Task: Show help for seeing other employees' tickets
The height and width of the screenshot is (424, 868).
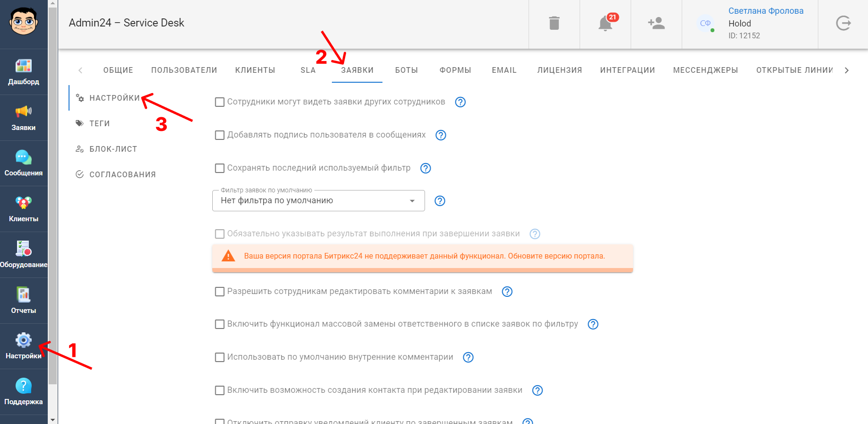Action: 460,102
